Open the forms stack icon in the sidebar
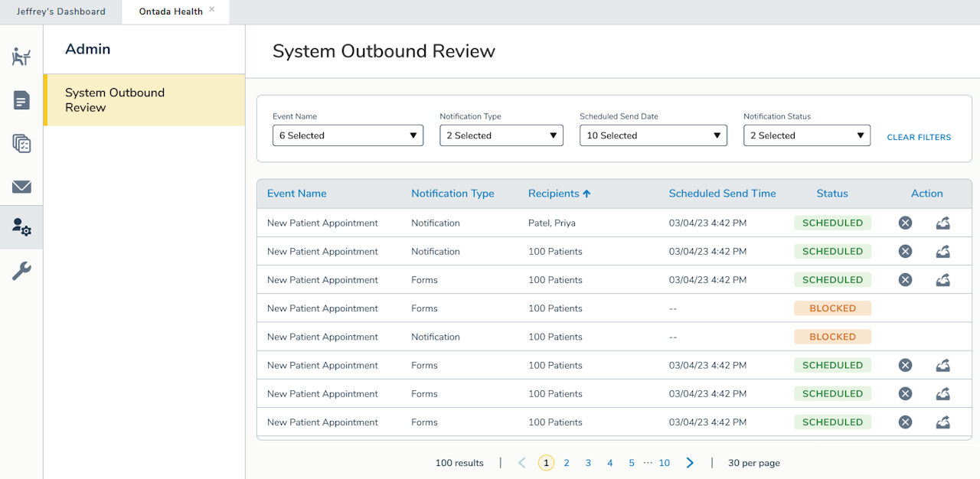This screenshot has height=479, width=980. (21, 144)
